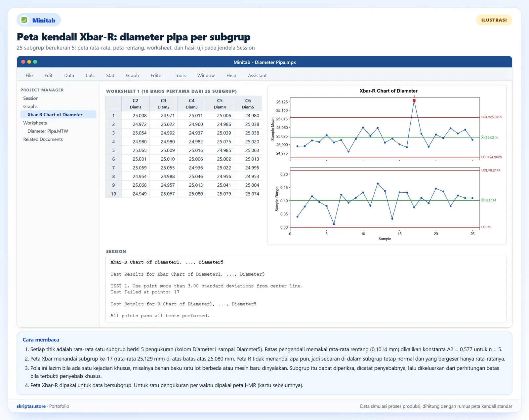Click cell 24.936 in row 7

pos(192,168)
